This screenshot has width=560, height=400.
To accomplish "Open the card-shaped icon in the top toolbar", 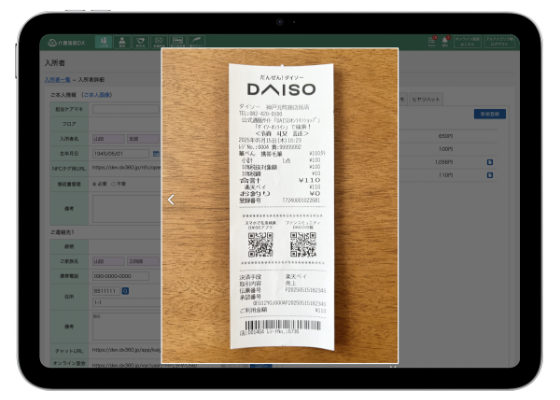I will 178,42.
